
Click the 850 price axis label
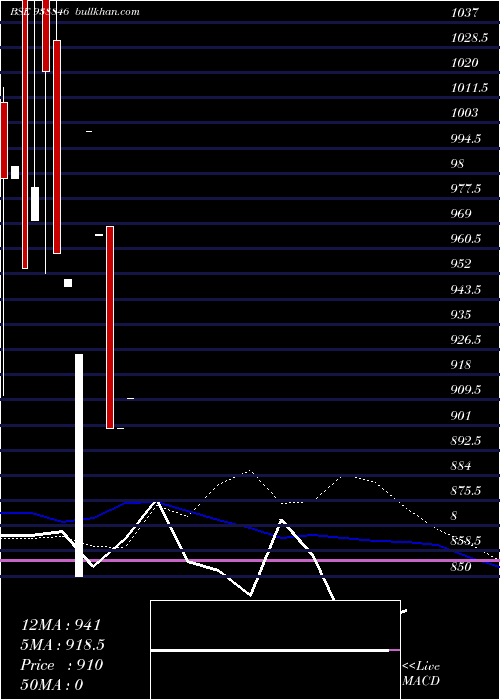click(461, 567)
